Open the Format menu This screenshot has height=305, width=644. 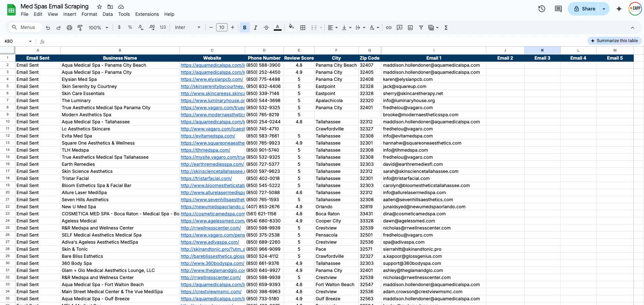[x=89, y=14]
